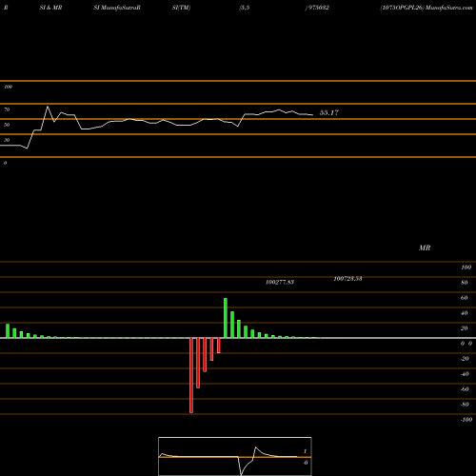Click the -80 label on MR axis
The width and height of the screenshot is (476, 476).
tap(465, 405)
